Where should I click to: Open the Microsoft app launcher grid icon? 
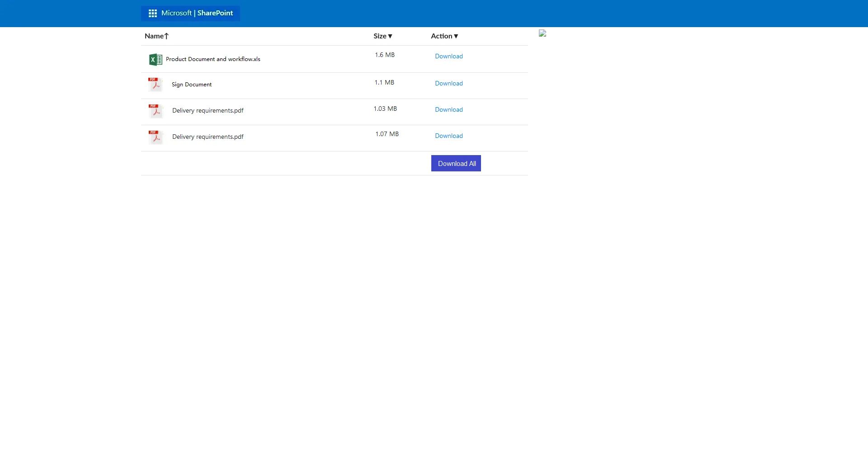153,13
